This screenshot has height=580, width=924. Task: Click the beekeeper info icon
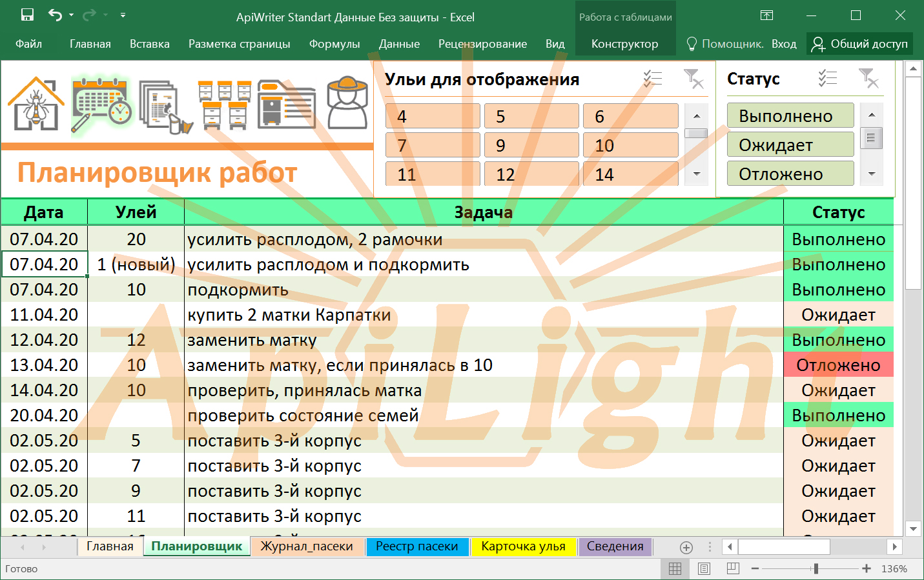(x=347, y=103)
